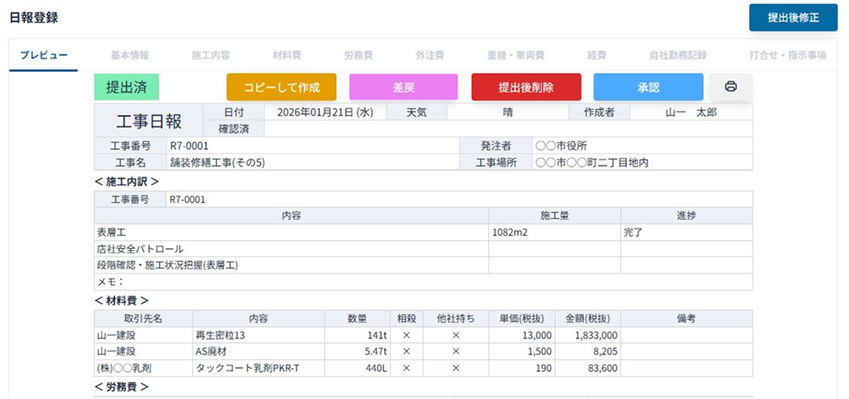849x399 pixels.
Task: Click the (株)○○乳剤 supplier cell
Action: coord(143,368)
